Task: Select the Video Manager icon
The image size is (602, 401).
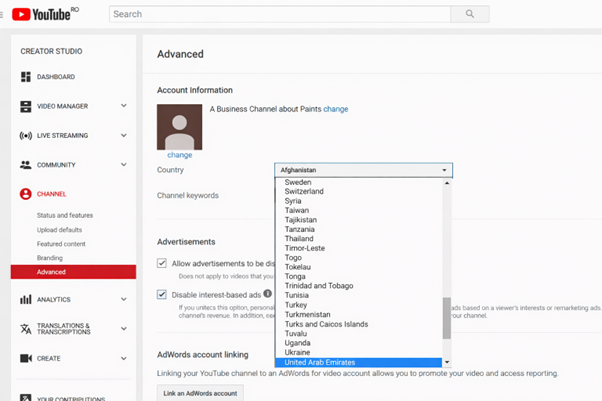Action: 26,106
